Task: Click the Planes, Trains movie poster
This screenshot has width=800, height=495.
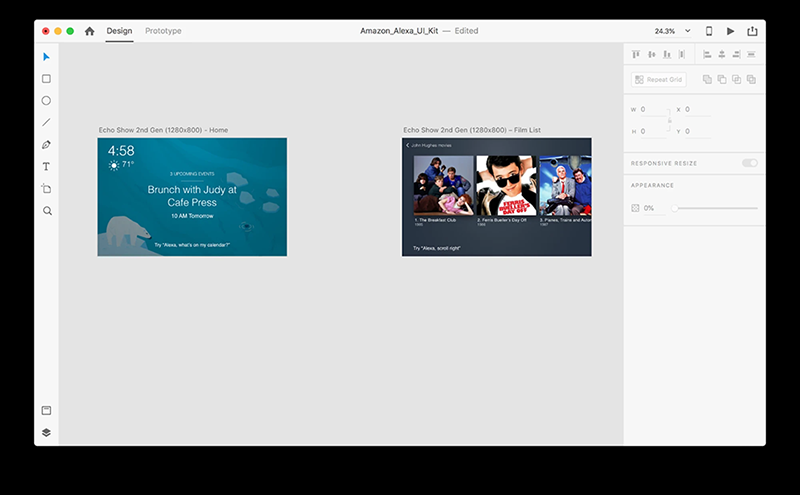Action: [x=565, y=185]
